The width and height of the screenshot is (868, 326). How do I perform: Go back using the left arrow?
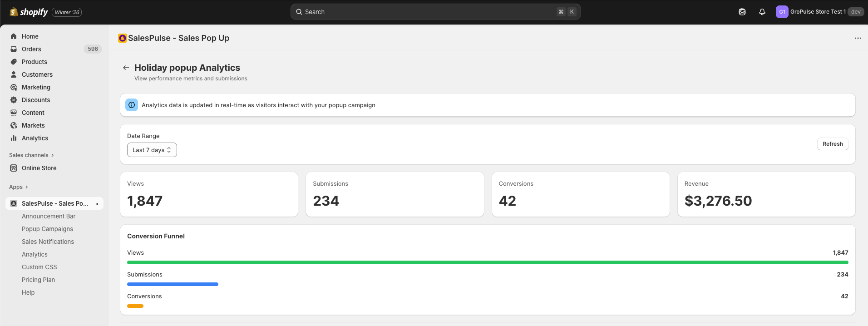(x=126, y=68)
